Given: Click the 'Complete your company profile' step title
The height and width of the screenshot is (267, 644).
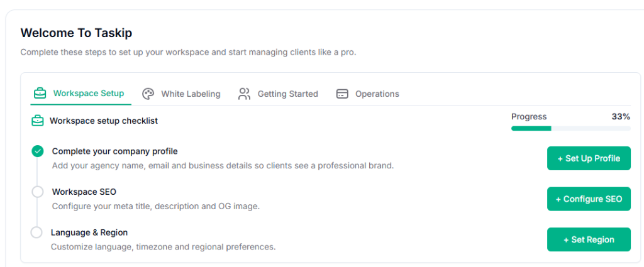Looking at the screenshot, I should click(x=114, y=151).
